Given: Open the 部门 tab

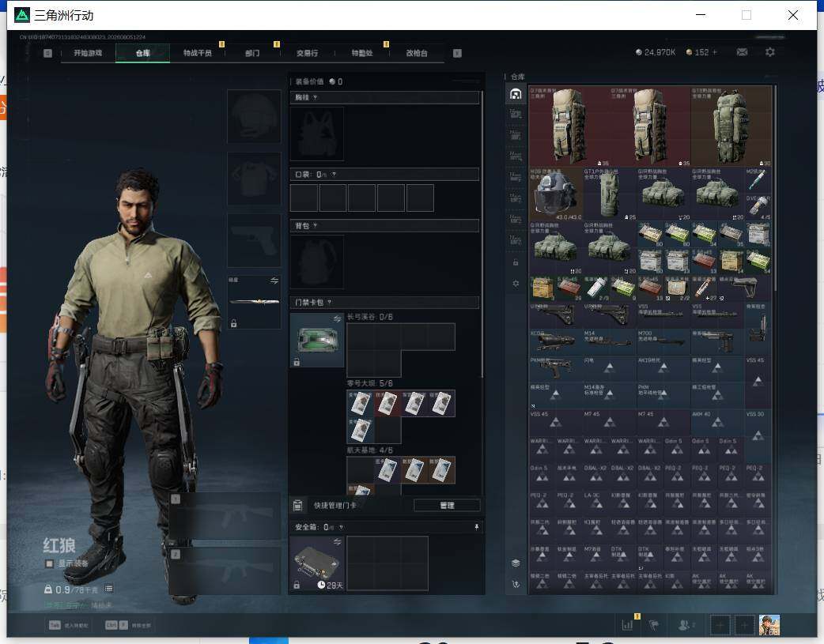Looking at the screenshot, I should [252, 53].
